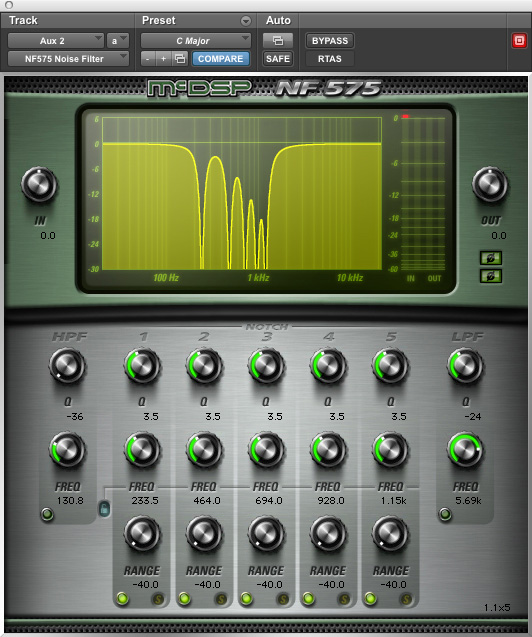Click the Preset header label
Viewport: 532px width, 637px height.
pyautogui.click(x=159, y=20)
